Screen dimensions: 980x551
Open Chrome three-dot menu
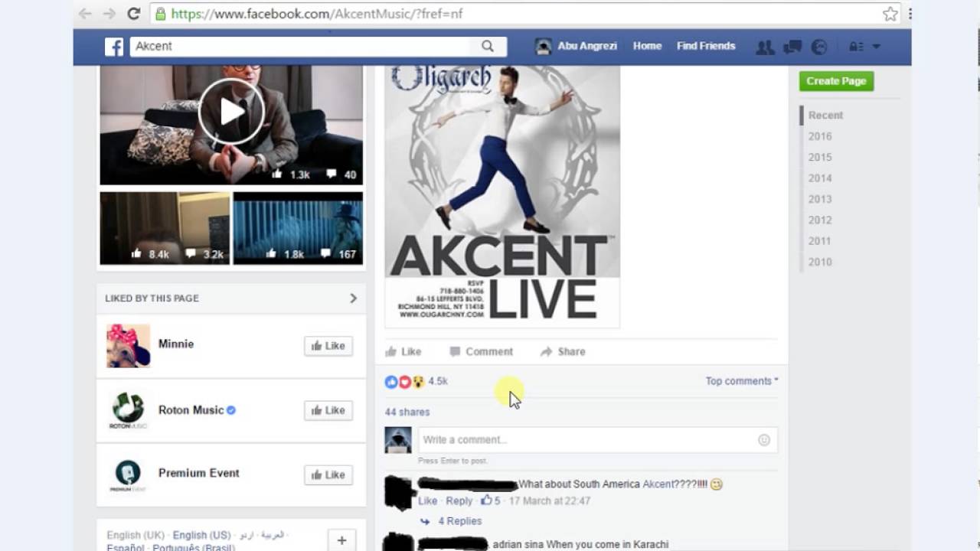pyautogui.click(x=910, y=14)
